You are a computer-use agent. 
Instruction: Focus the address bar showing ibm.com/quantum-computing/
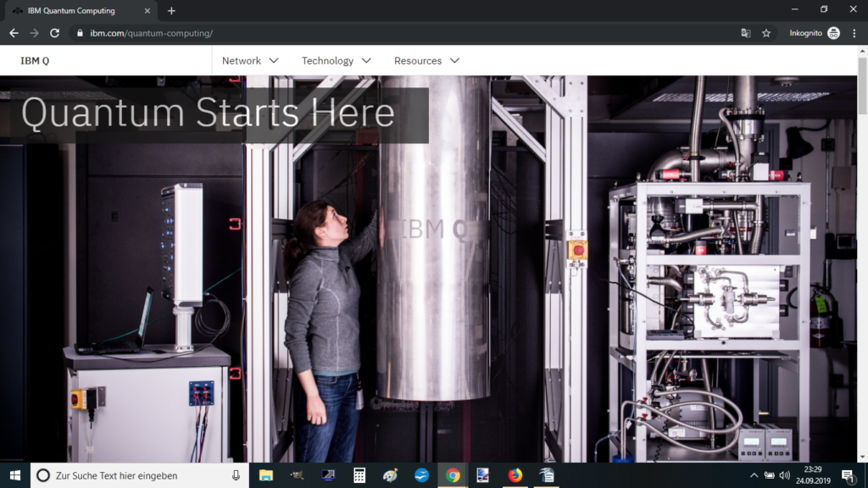coord(409,33)
